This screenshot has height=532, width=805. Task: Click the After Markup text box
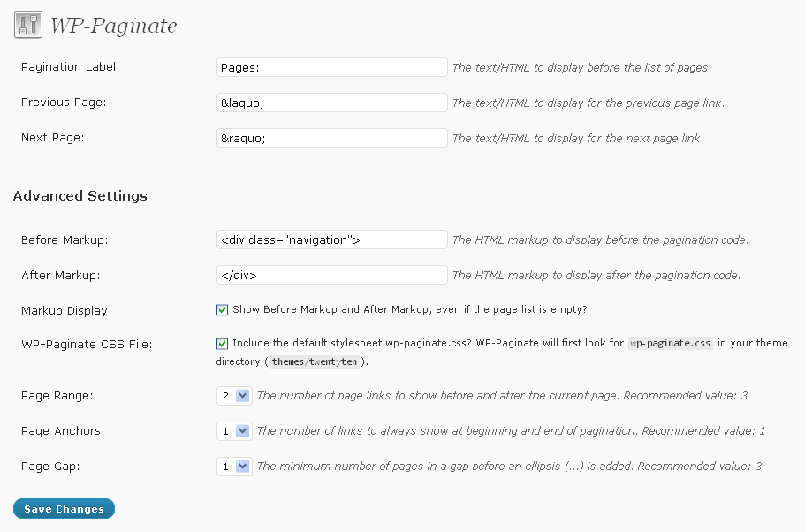point(331,275)
